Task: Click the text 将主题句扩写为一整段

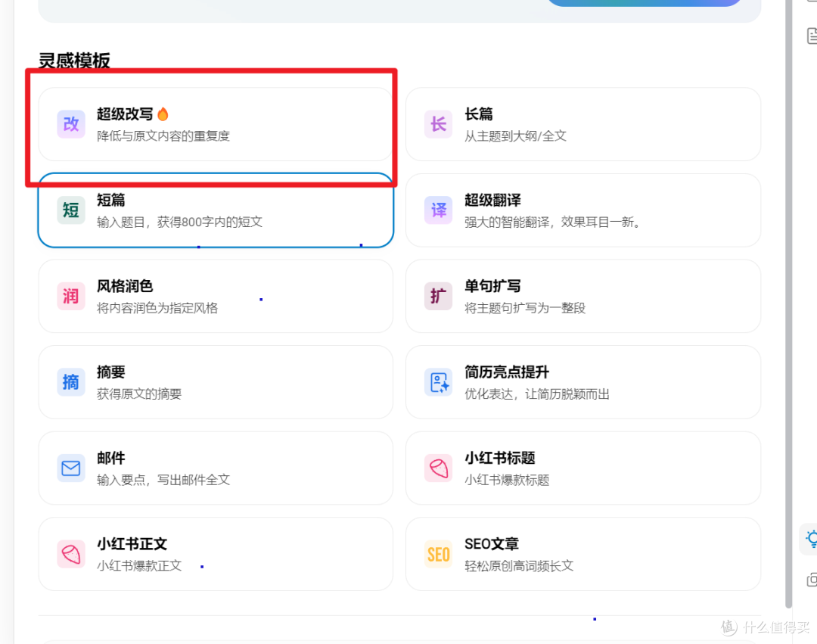Action: click(x=525, y=308)
